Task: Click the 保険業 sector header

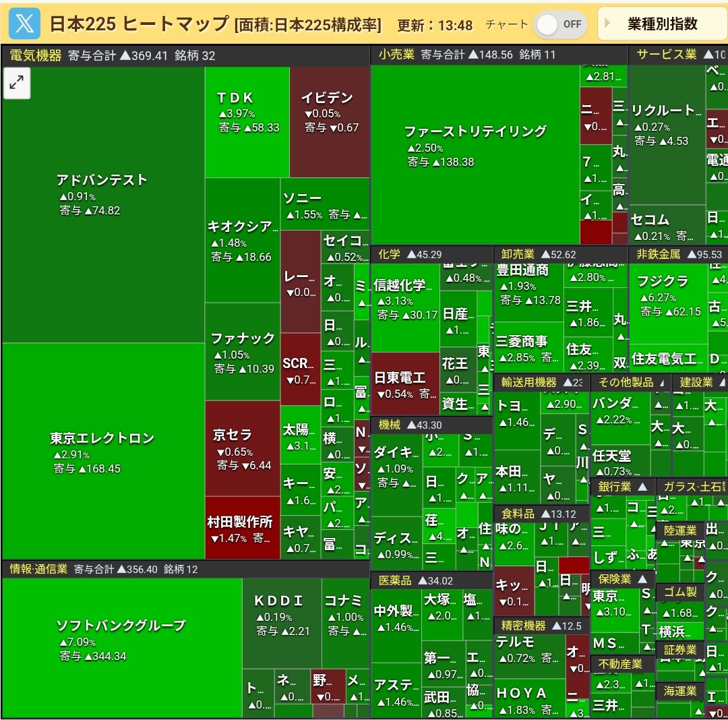Action: click(x=622, y=579)
